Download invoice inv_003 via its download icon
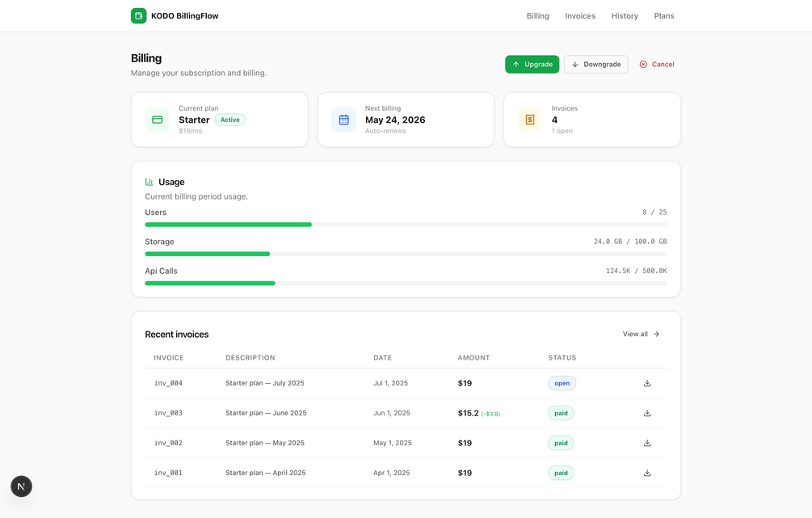The height and width of the screenshot is (518, 812). point(647,414)
